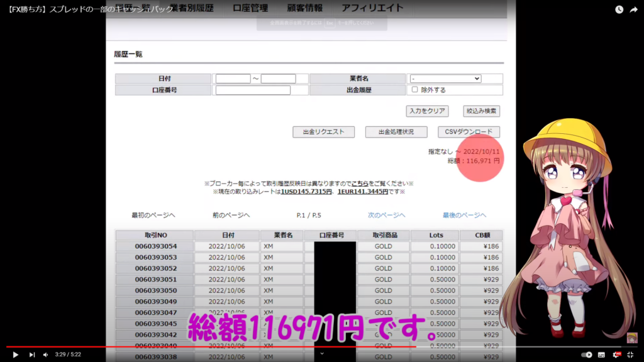Jump to 最後のページへ

click(x=464, y=215)
